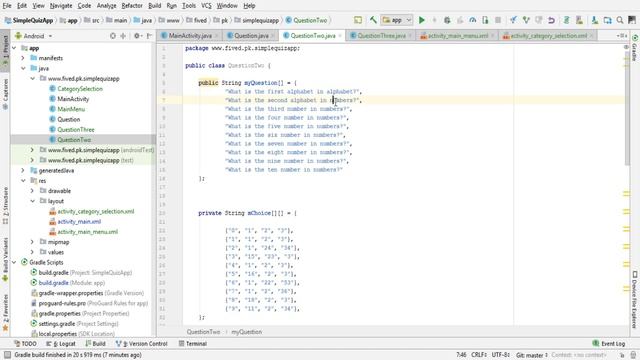Screen dimensions: 640x360
Task: Click the Search Everywhere magnifier icon
Action: (x=620, y=20)
